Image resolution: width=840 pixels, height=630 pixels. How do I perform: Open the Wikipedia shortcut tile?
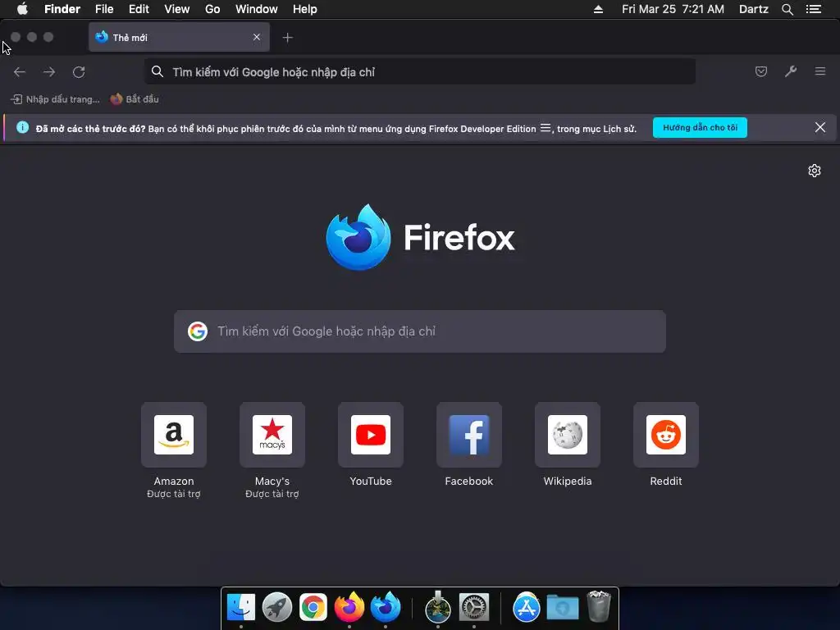568,435
